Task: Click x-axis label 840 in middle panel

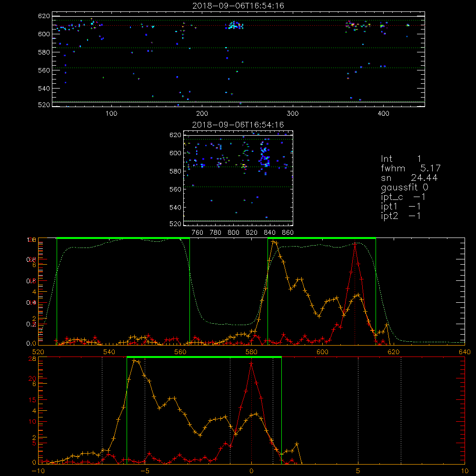Action: click(269, 233)
